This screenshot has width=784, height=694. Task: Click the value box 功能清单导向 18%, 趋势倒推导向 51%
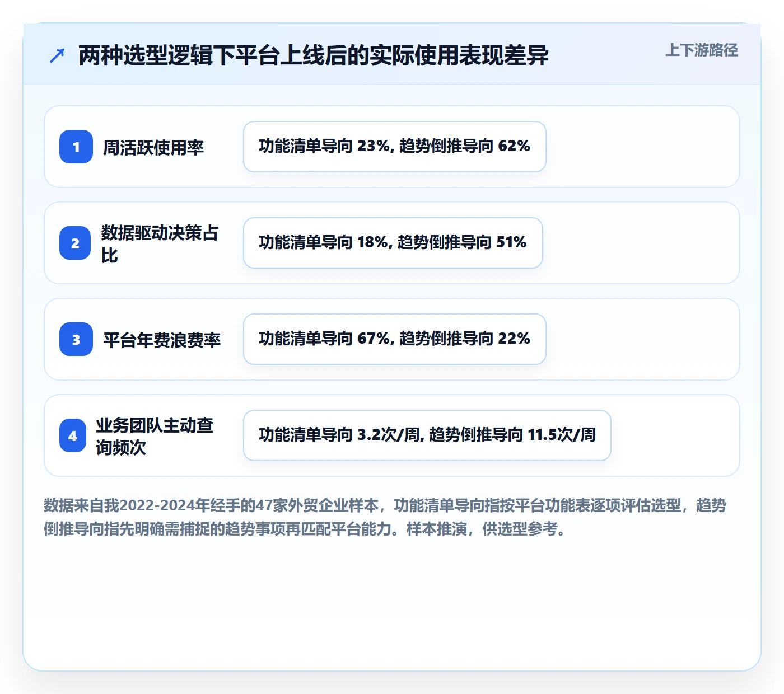(x=393, y=243)
